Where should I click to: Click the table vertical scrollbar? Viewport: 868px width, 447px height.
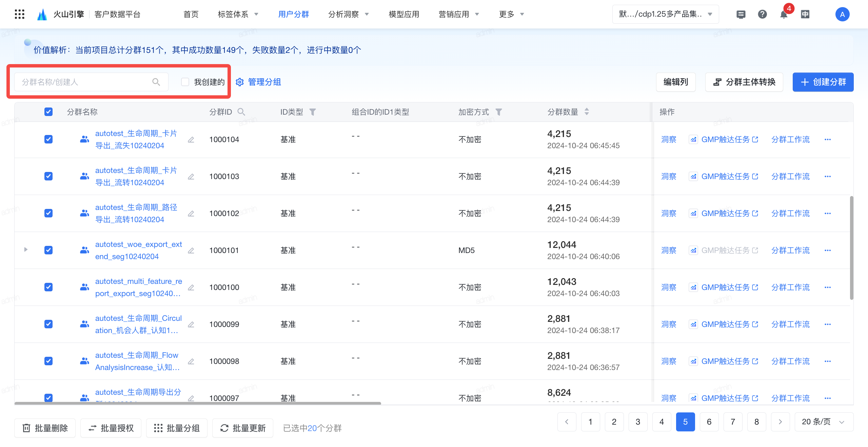(x=851, y=248)
